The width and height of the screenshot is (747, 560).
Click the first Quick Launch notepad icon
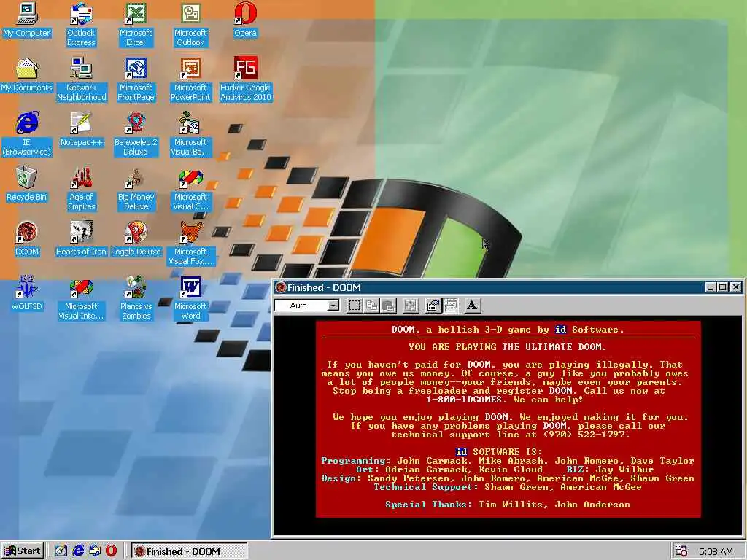click(x=61, y=551)
